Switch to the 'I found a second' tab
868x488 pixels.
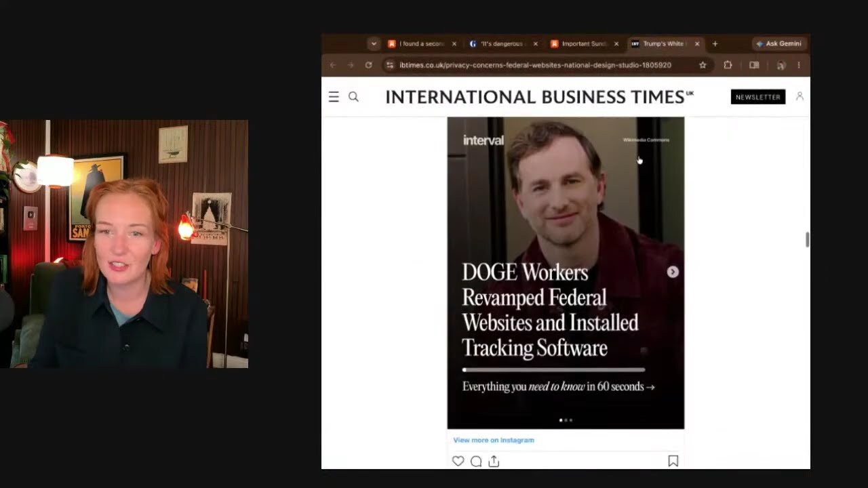pyautogui.click(x=422, y=43)
